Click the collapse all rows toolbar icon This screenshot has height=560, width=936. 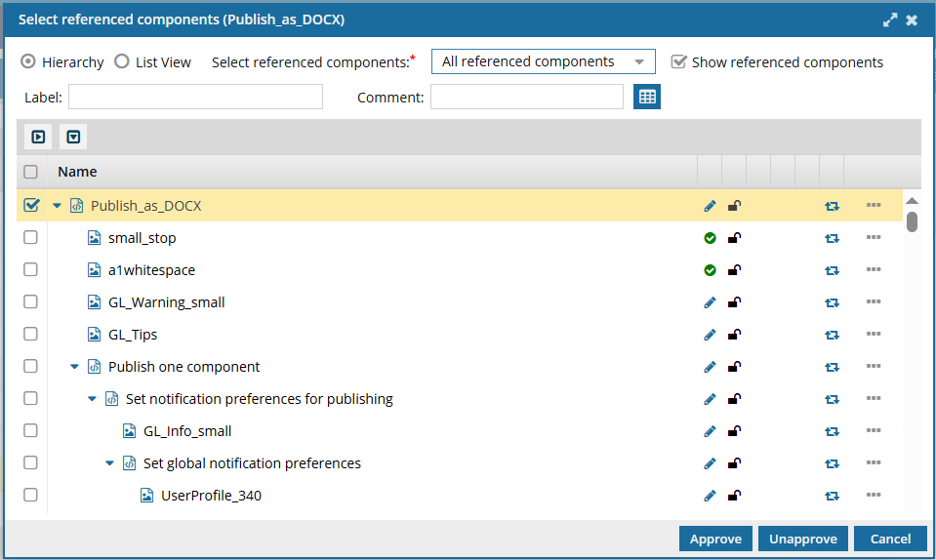[x=73, y=137]
